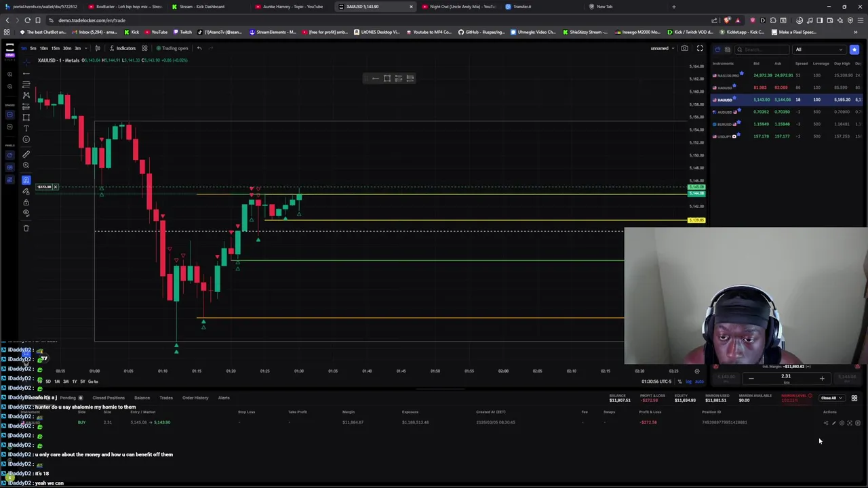
Task: Open the Closed Positions tab
Action: [x=108, y=398]
